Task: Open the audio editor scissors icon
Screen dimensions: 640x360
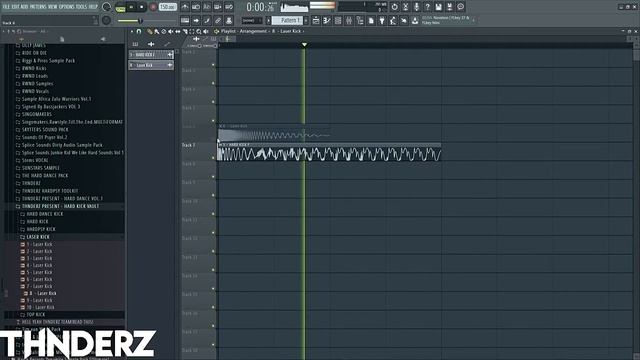Action: click(405, 7)
